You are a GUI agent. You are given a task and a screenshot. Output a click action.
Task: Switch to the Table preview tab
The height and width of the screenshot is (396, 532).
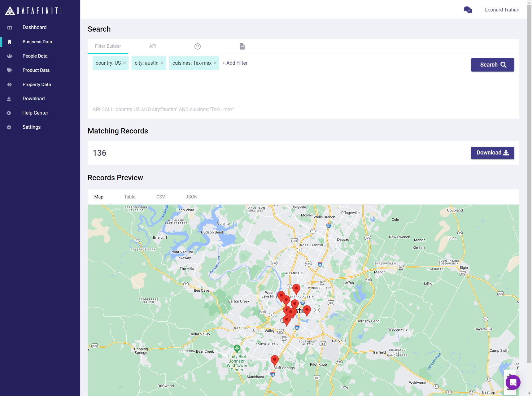[130, 197]
